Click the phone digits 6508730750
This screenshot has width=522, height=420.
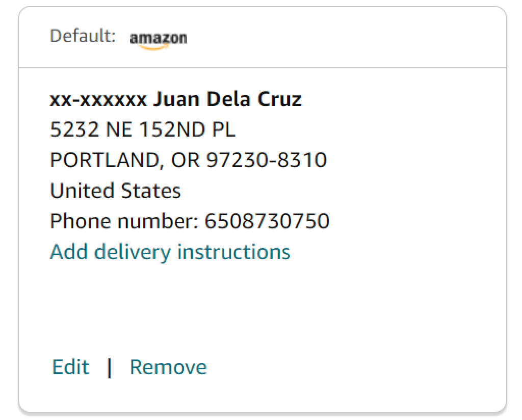[x=267, y=221]
